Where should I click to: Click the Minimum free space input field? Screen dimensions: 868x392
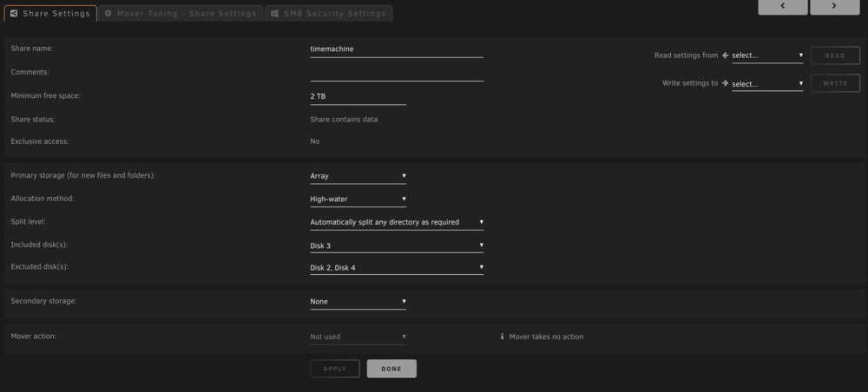[x=358, y=97]
